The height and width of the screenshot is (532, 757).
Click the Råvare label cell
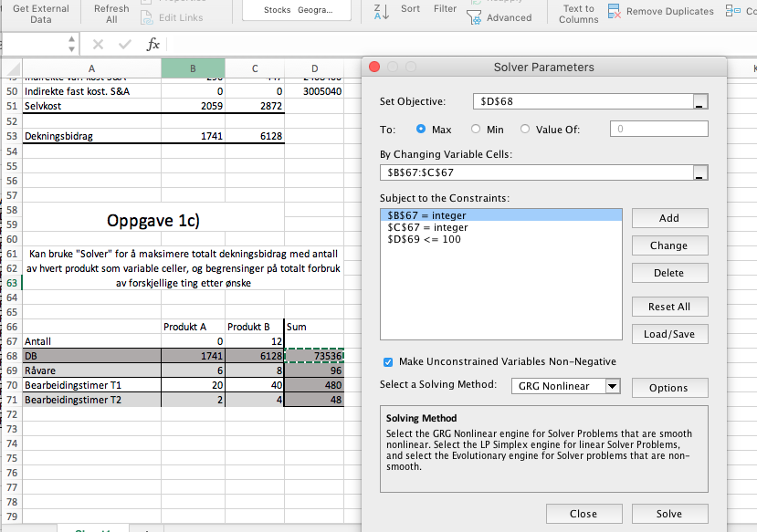91,370
